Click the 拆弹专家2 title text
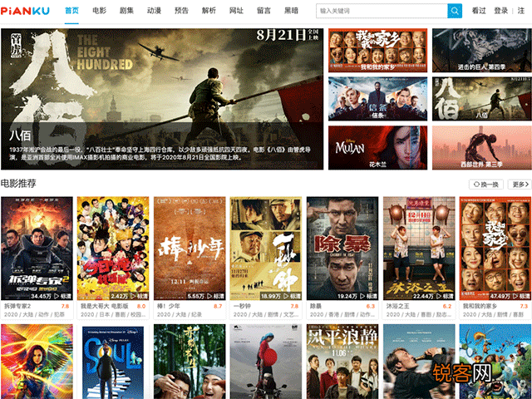 17,306
